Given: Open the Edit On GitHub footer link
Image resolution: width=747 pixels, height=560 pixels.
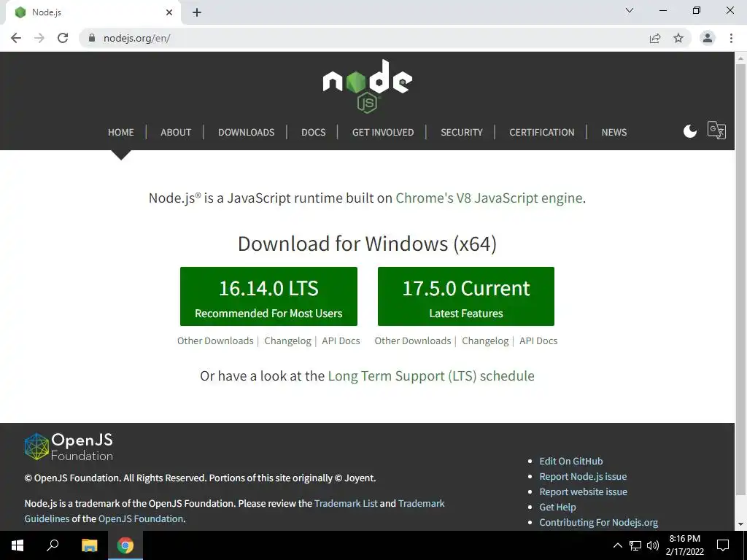Looking at the screenshot, I should pos(570,461).
